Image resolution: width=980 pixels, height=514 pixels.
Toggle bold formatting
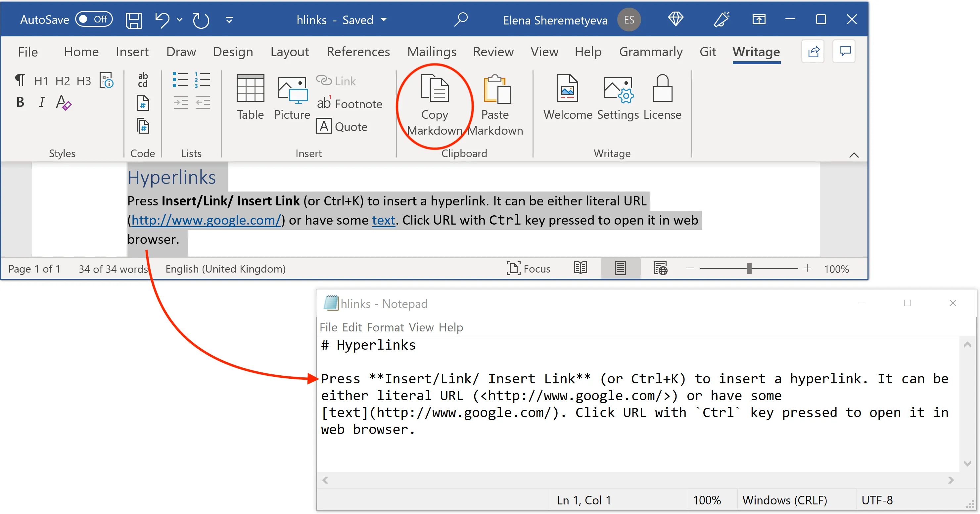point(20,102)
